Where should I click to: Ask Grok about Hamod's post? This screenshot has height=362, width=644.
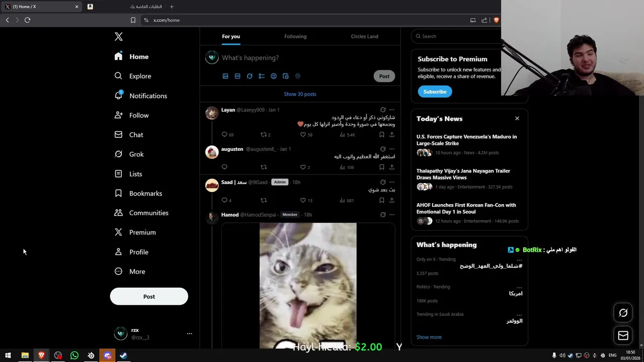point(383,215)
